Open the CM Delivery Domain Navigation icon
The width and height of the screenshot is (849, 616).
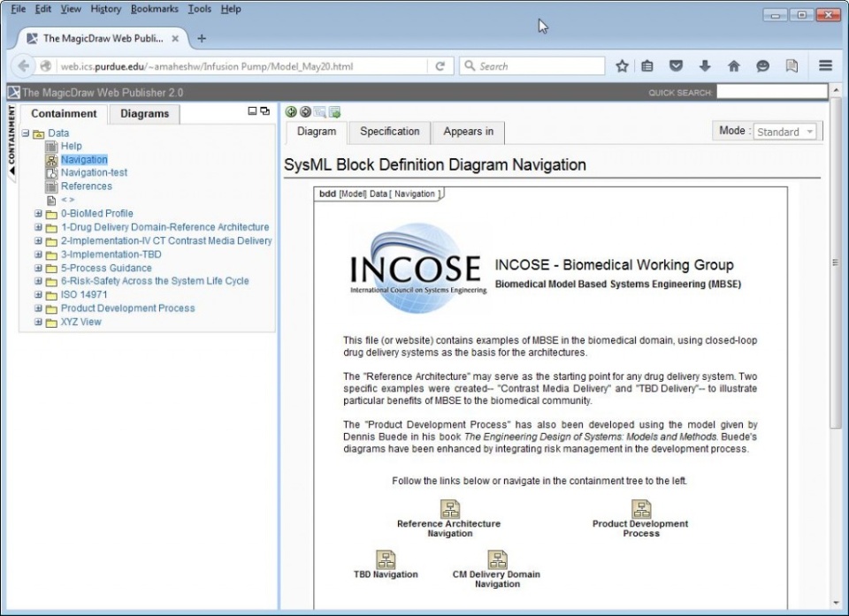point(498,559)
